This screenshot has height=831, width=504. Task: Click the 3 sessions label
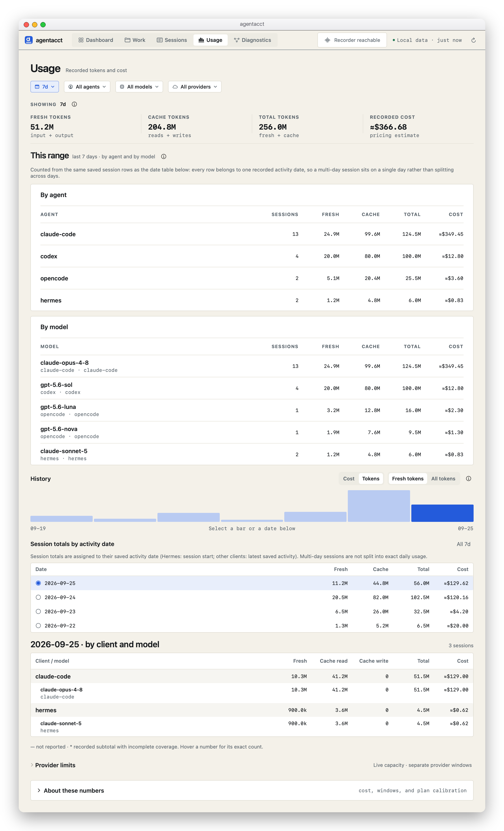[461, 646]
